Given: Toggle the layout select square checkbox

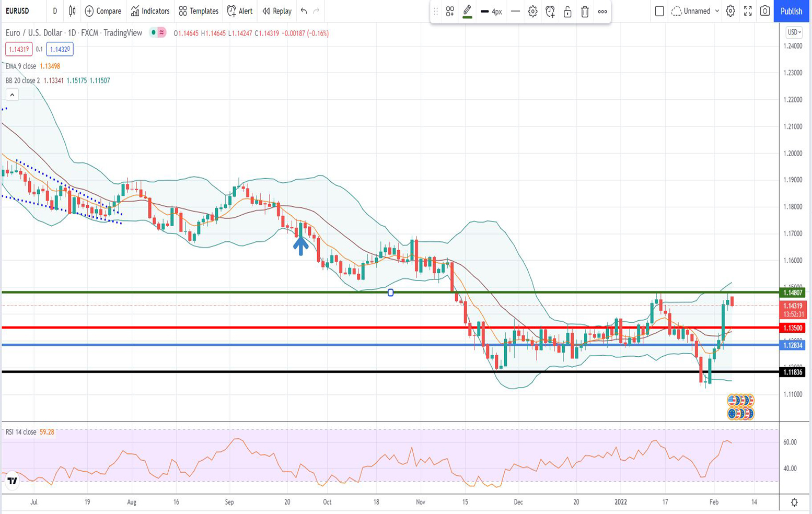Looking at the screenshot, I should click(x=659, y=11).
